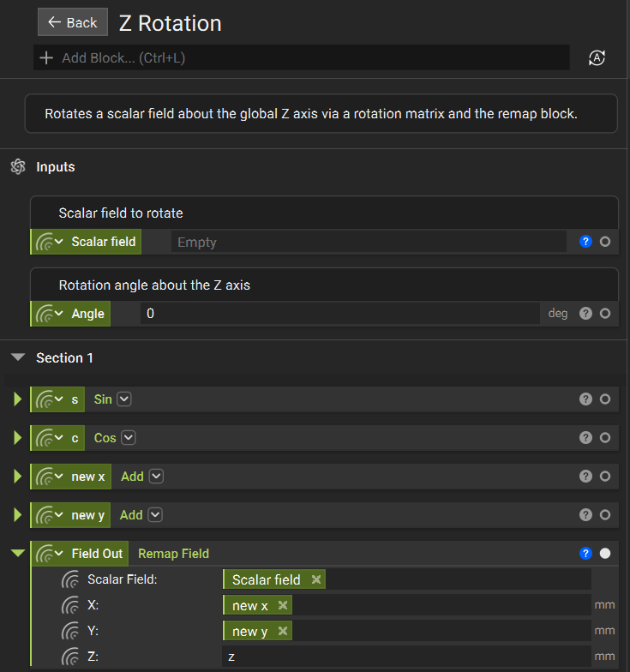Viewport: 630px width, 672px height.
Task: Remove the new x variable chip
Action: click(282, 606)
